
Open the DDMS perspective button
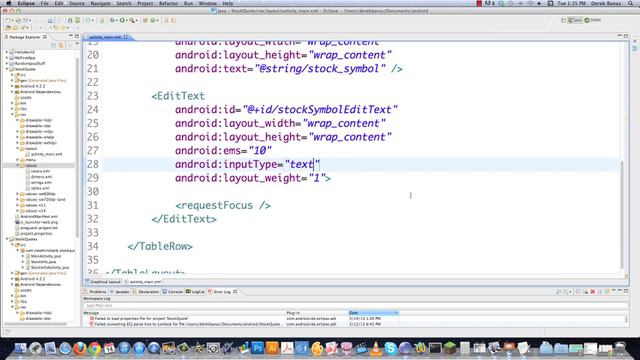click(x=593, y=20)
